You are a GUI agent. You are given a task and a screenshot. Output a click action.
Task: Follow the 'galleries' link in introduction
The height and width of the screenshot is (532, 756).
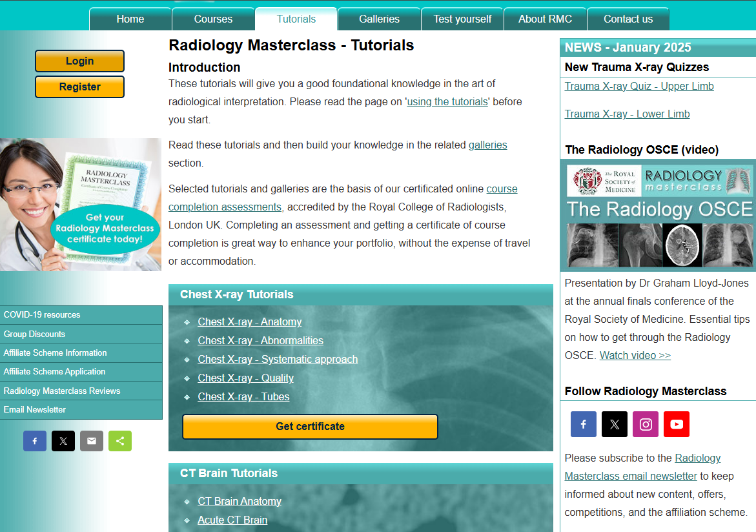coord(487,145)
